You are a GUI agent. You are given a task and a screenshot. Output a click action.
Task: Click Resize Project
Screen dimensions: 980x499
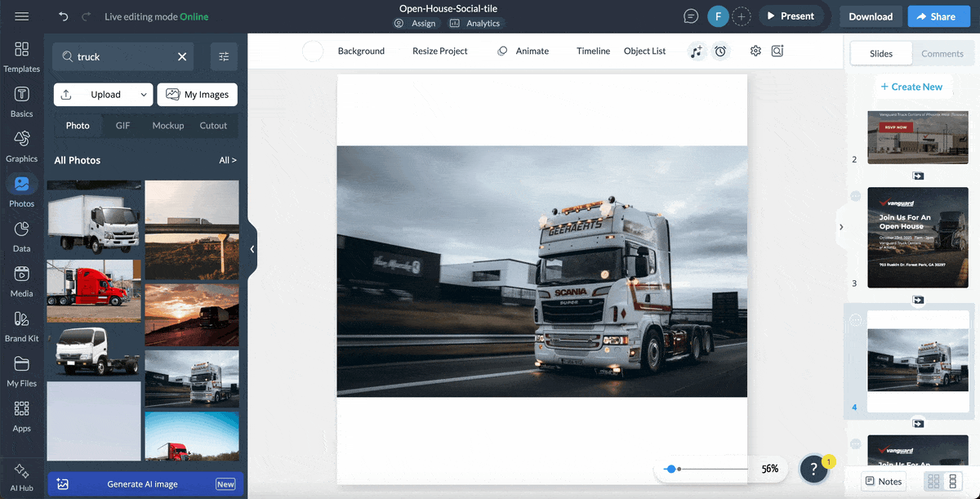tap(440, 51)
